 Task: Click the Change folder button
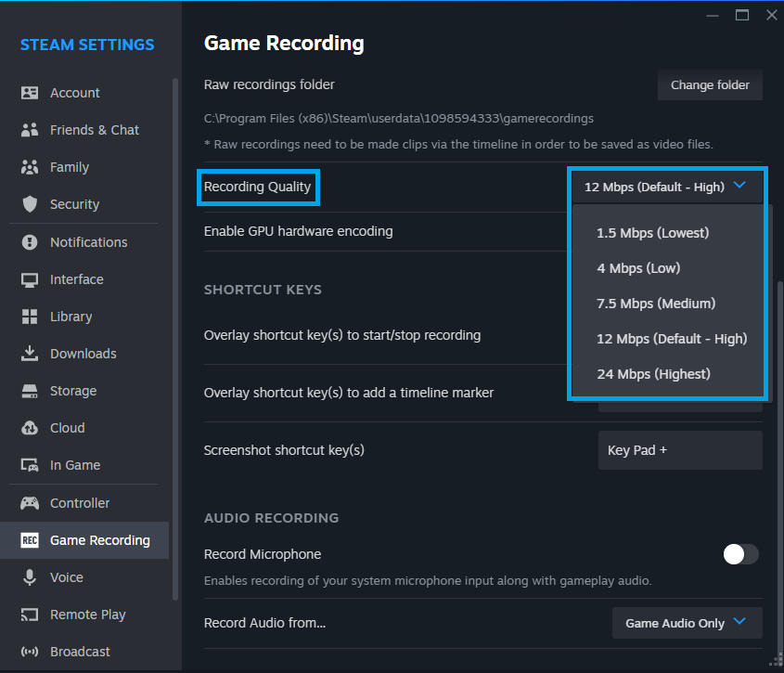click(710, 84)
